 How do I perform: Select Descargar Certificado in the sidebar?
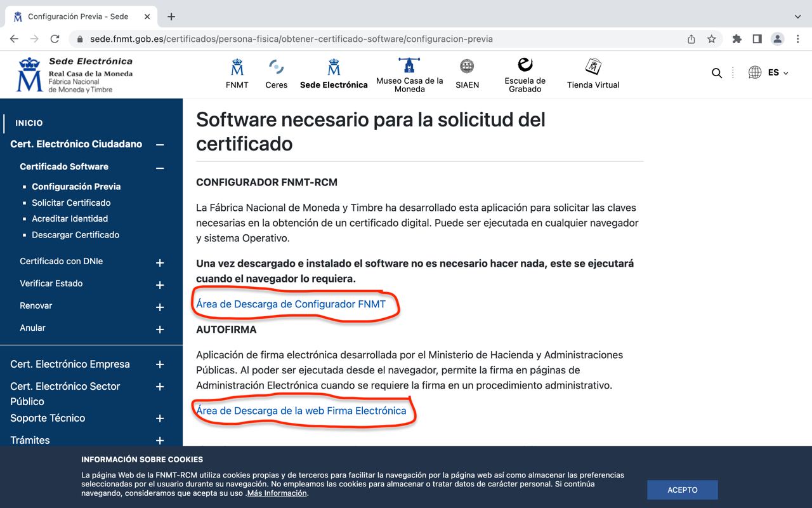[x=75, y=235]
